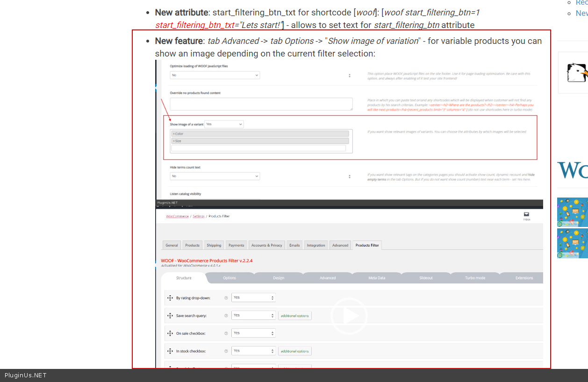The height and width of the screenshot is (382, 588).
Task: Switch to the Turbo mode sub-tab
Action: click(x=475, y=278)
